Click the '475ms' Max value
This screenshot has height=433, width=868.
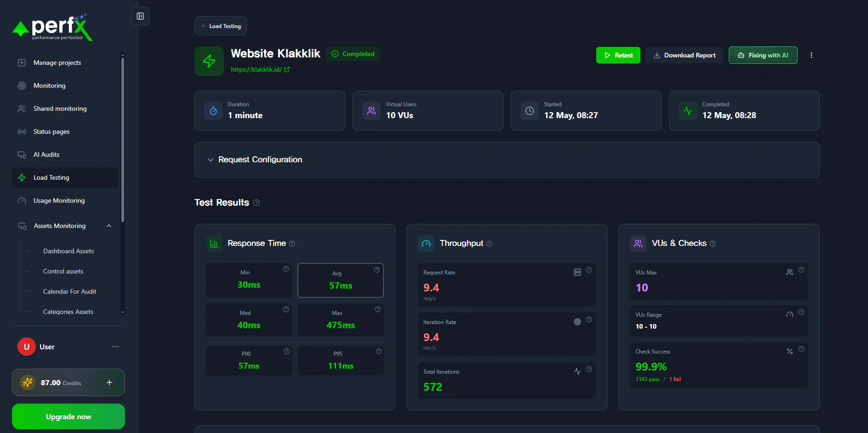[341, 325]
